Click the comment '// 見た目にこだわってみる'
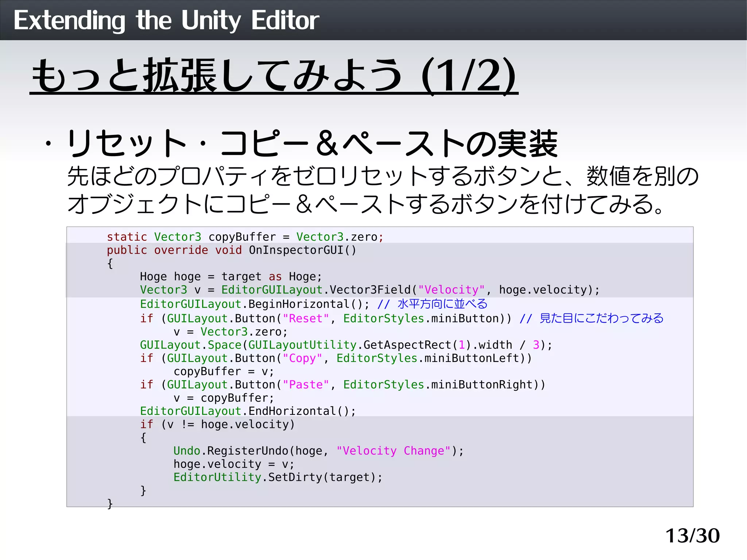Screen dimensions: 747x560 point(591,318)
